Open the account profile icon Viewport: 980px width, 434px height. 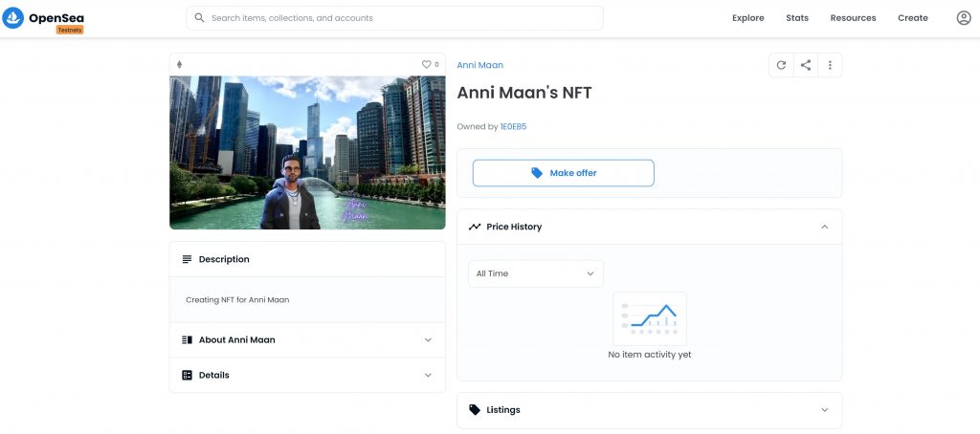964,18
